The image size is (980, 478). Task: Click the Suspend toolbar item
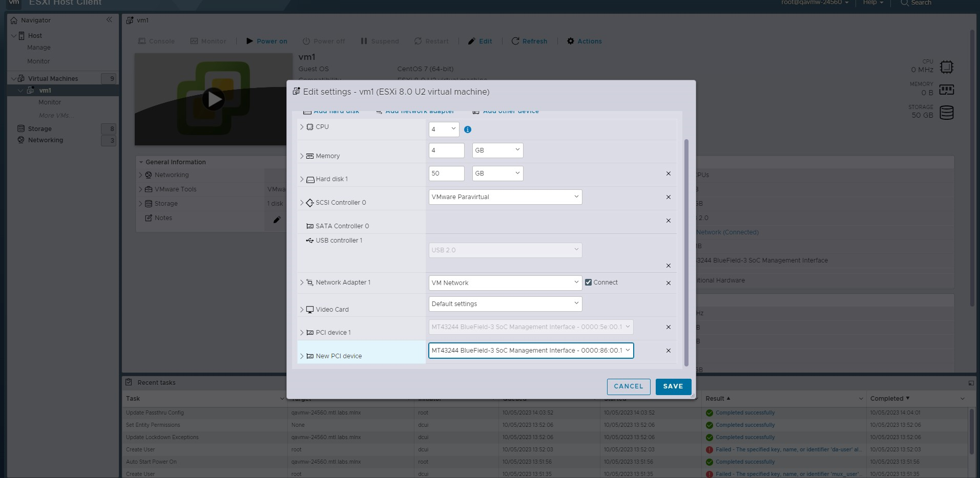(380, 41)
